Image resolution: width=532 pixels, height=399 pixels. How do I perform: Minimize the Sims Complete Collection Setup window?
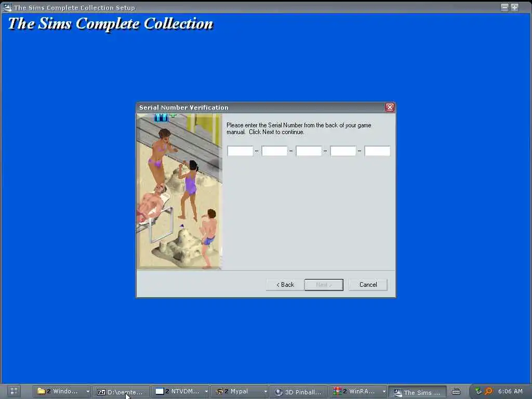click(x=504, y=7)
